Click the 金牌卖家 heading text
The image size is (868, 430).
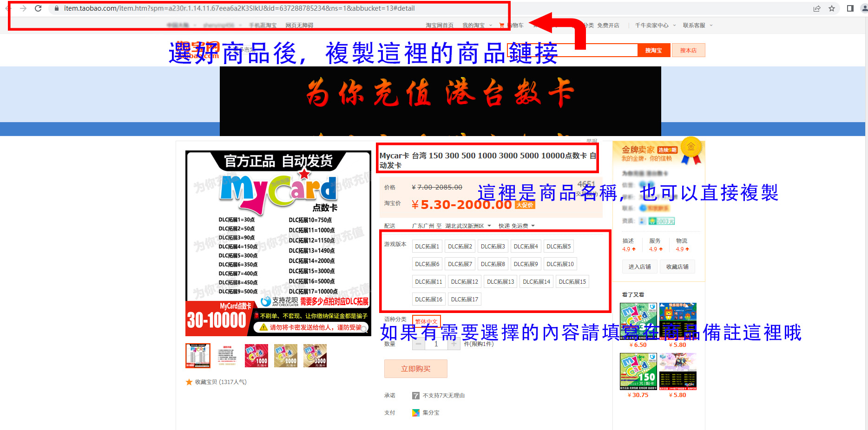pyautogui.click(x=638, y=150)
